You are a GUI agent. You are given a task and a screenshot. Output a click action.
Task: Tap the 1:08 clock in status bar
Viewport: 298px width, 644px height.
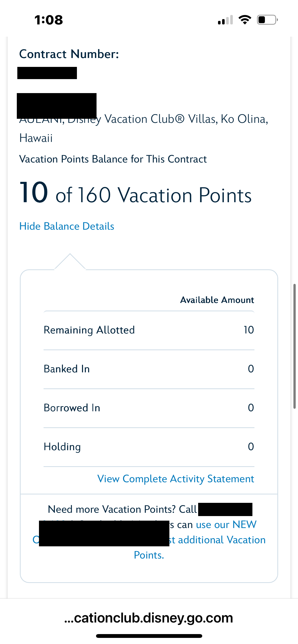click(x=49, y=20)
